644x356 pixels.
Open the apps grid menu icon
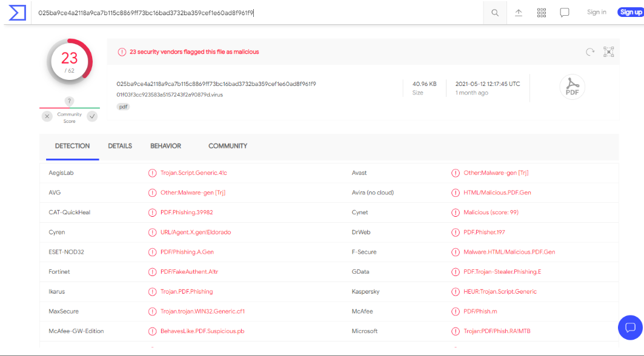coord(542,13)
